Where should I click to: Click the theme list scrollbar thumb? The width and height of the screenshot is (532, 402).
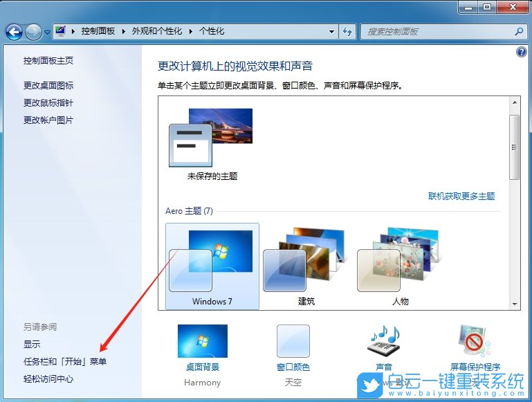(515, 147)
